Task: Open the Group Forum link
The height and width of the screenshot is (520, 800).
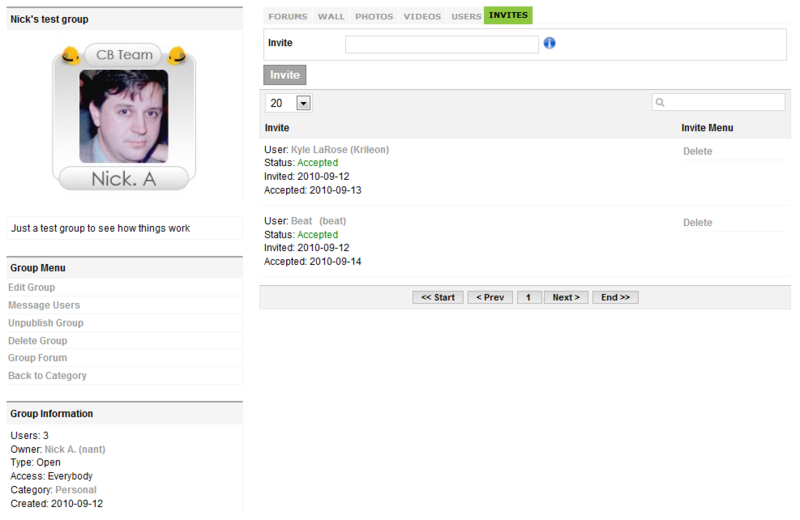Action: click(x=37, y=358)
